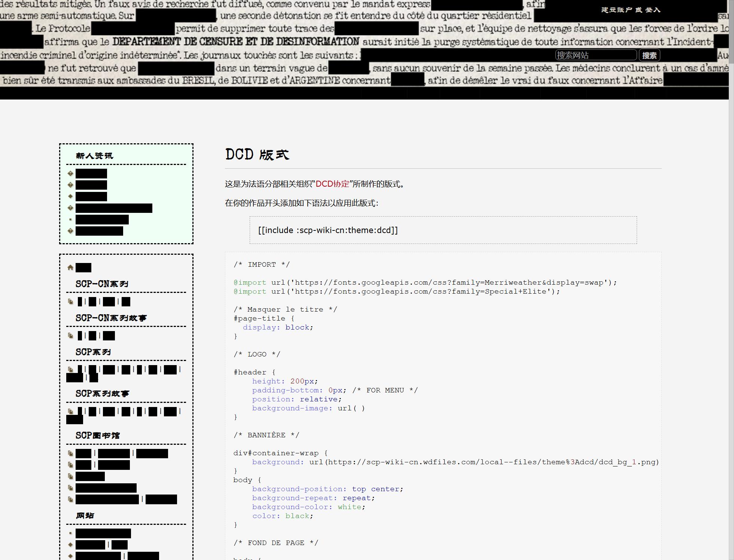734x560 pixels.
Task: Click the SCP图书馆 sidebar heading
Action: (98, 435)
